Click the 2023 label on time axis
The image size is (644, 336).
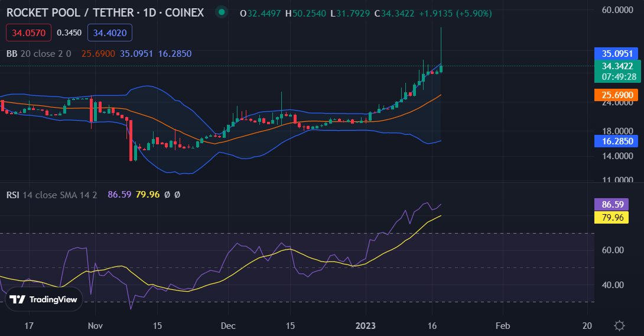coord(366,326)
